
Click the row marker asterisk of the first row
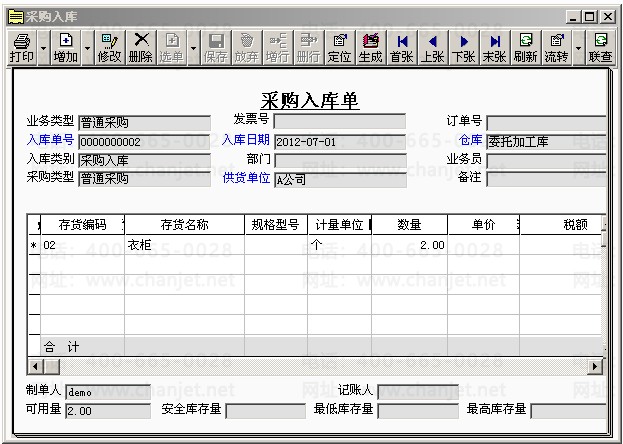[x=34, y=245]
